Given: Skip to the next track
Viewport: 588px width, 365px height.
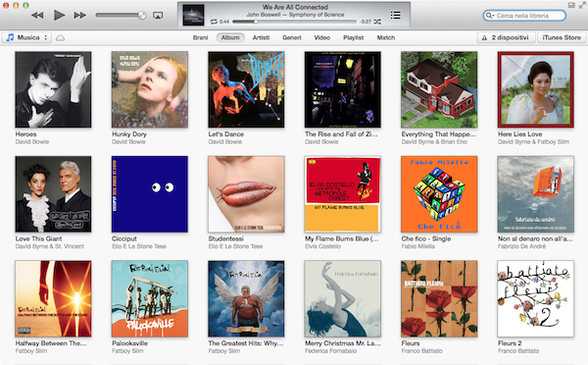Looking at the screenshot, I should pyautogui.click(x=80, y=15).
